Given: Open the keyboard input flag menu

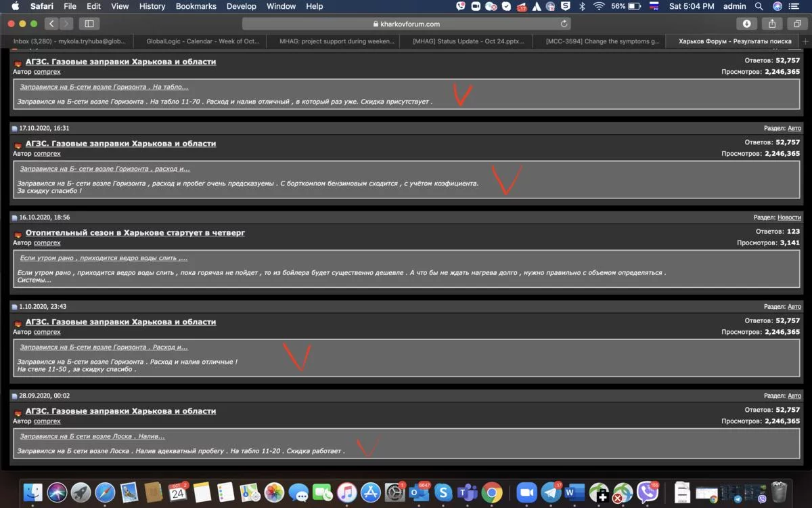Looking at the screenshot, I should click(654, 6).
